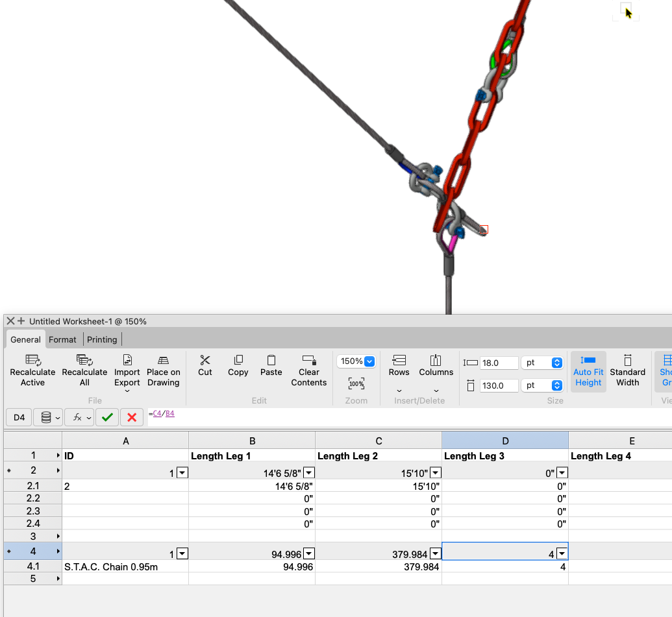The image size is (672, 617).
Task: Cancel formula entry with red X
Action: (132, 417)
